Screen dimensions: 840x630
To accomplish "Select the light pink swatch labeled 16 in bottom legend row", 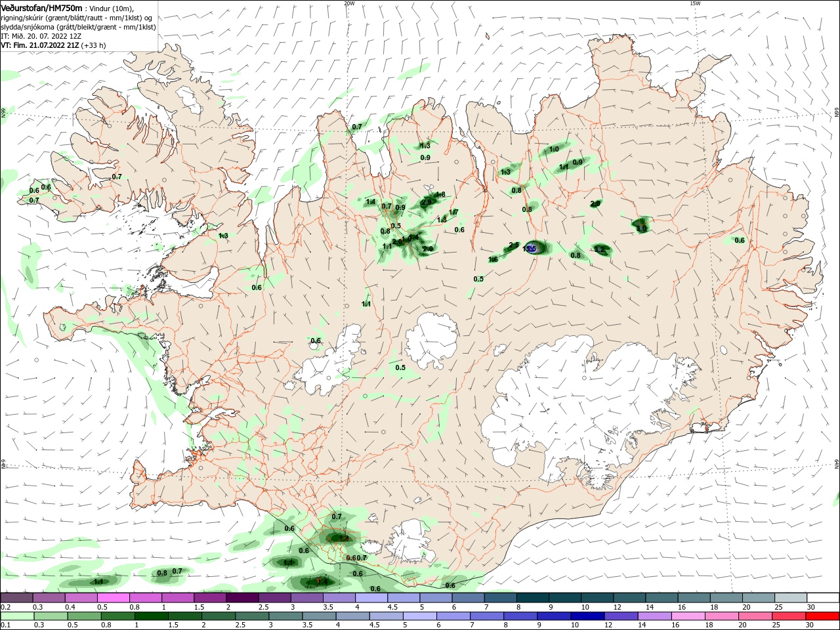I will [688, 616].
